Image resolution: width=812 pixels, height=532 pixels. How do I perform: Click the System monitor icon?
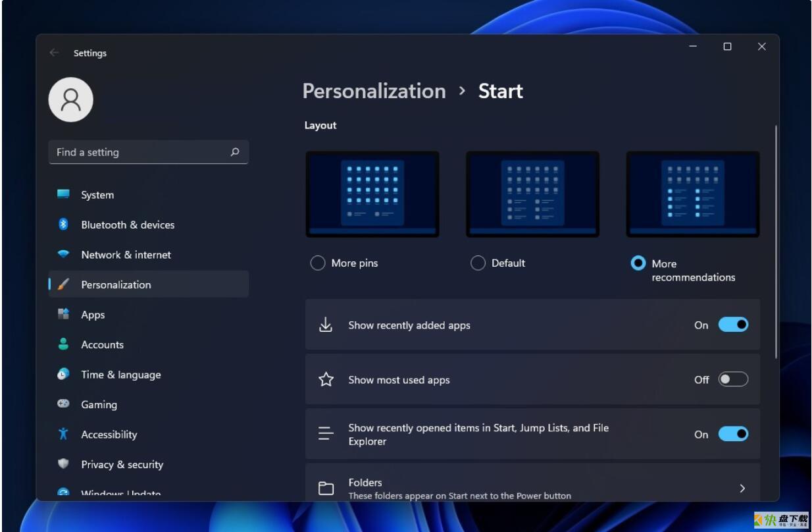[x=63, y=194]
